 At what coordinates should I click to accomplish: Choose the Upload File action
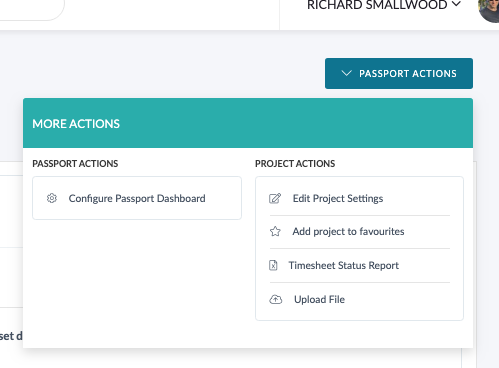pos(360,299)
